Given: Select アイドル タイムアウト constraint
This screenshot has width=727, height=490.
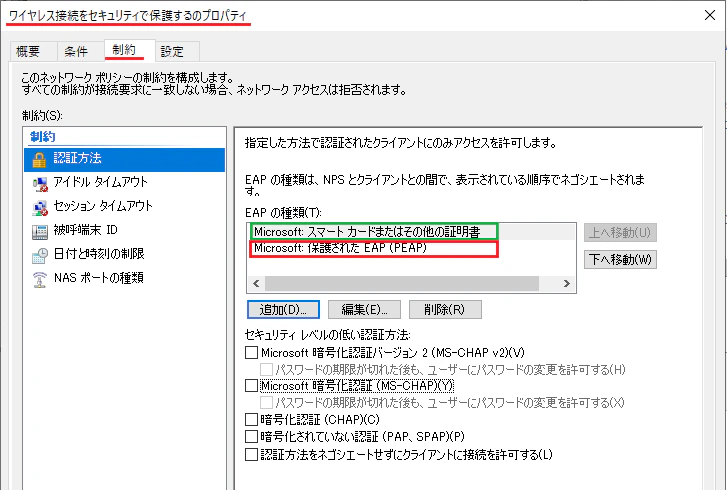Looking at the screenshot, I should 124,183.
